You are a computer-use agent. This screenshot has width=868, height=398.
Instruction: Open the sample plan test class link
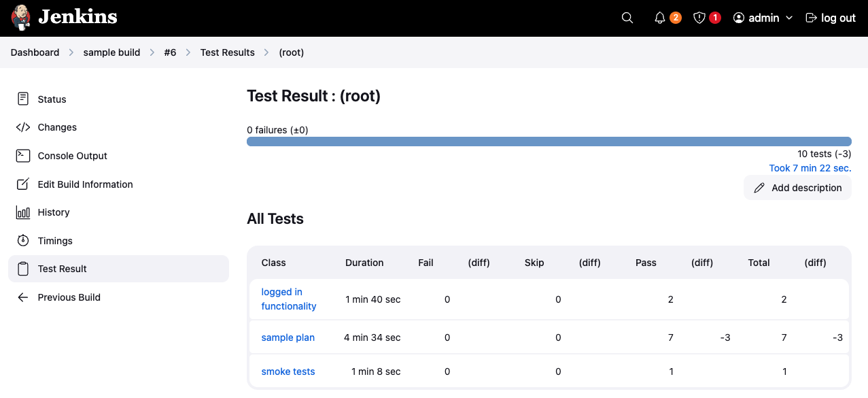[288, 337]
